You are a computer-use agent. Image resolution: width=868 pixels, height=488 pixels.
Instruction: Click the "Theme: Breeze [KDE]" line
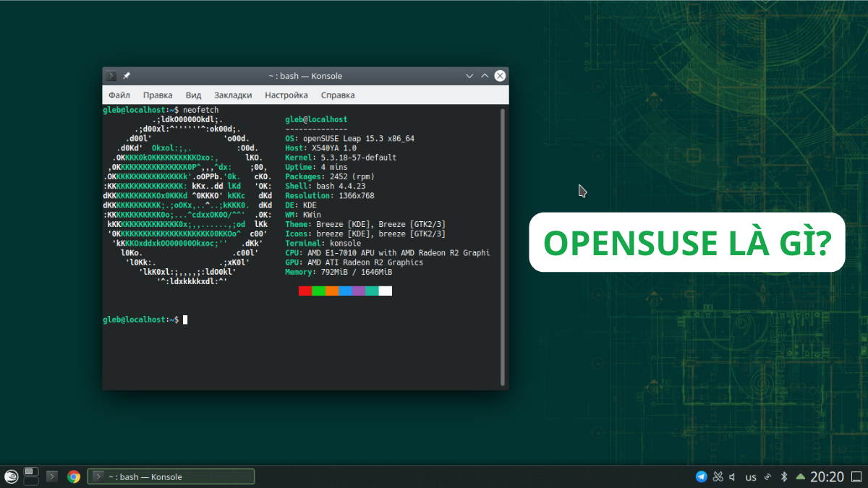click(365, 224)
